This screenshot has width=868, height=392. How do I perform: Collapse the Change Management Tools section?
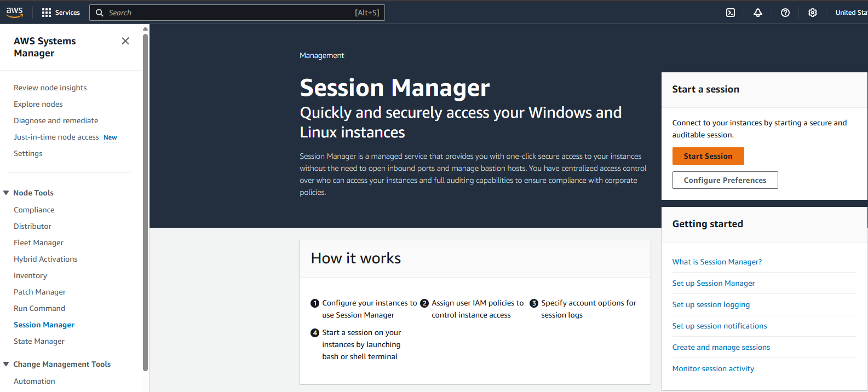[x=6, y=364]
